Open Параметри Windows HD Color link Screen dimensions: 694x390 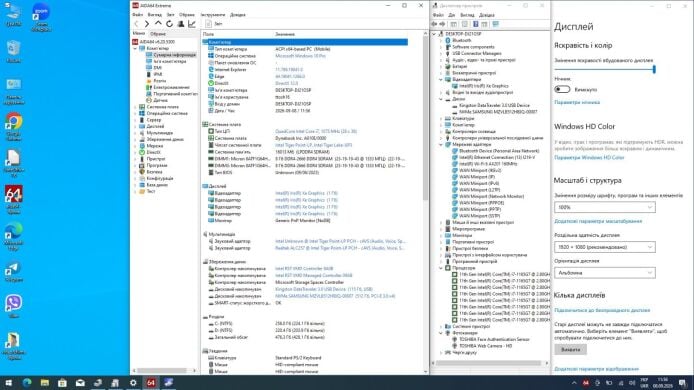[x=589, y=158]
